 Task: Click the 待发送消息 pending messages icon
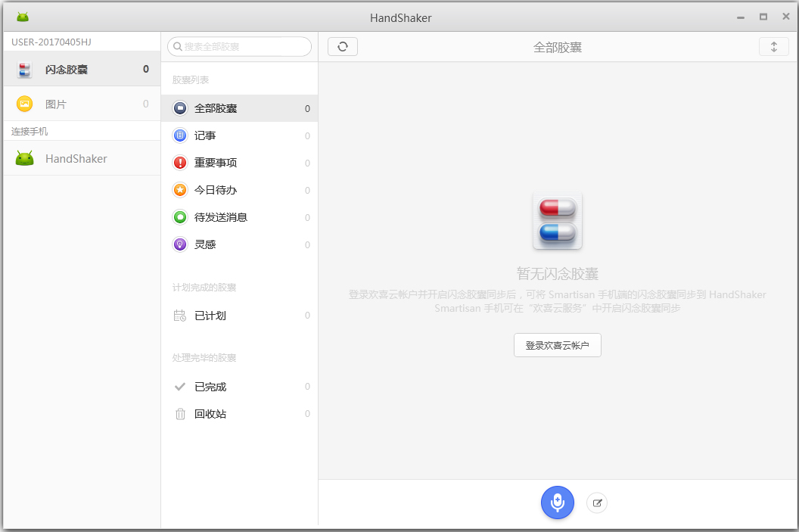(x=179, y=217)
